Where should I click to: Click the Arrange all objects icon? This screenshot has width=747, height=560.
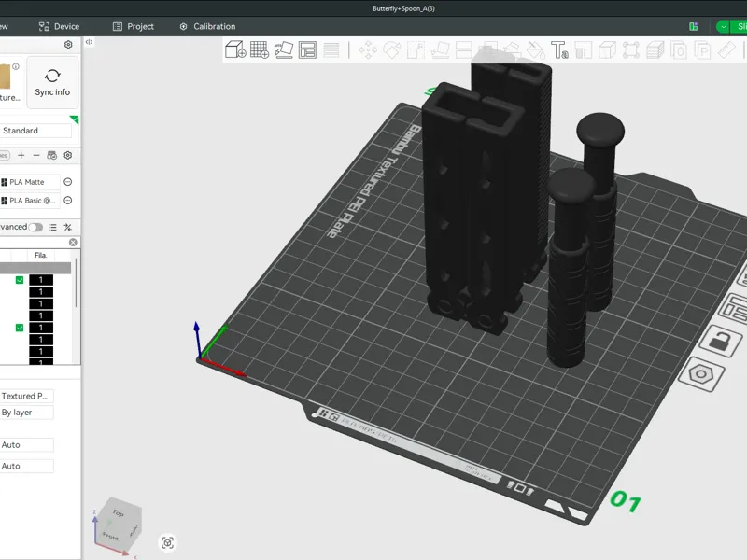click(x=308, y=49)
